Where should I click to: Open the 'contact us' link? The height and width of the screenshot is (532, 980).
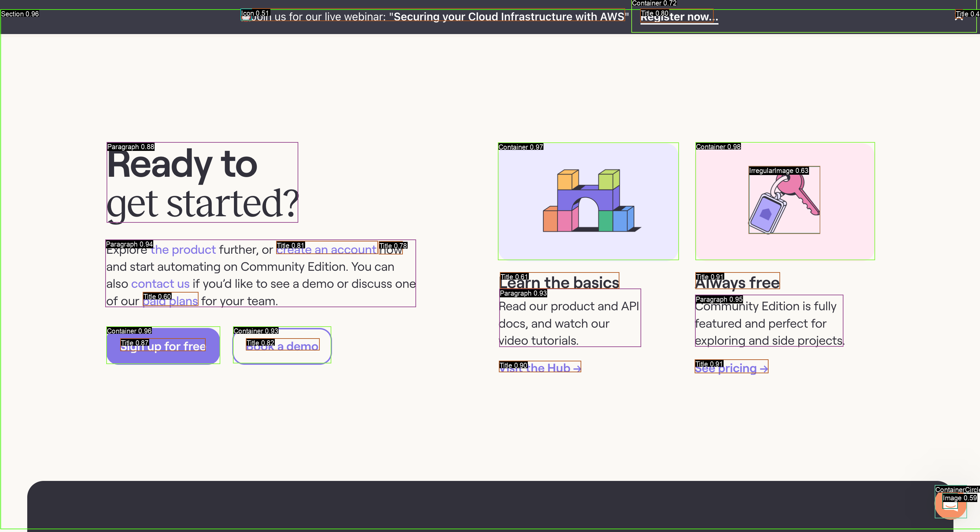point(160,284)
